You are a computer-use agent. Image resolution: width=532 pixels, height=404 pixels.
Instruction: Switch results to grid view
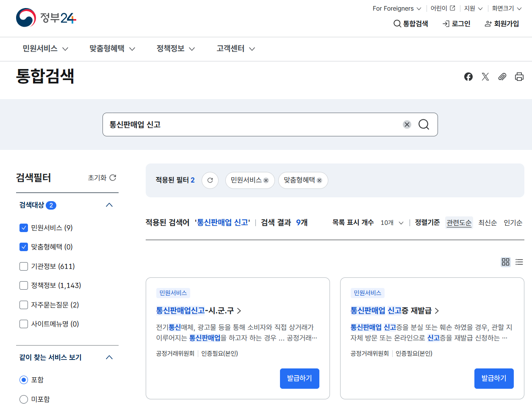(x=505, y=262)
